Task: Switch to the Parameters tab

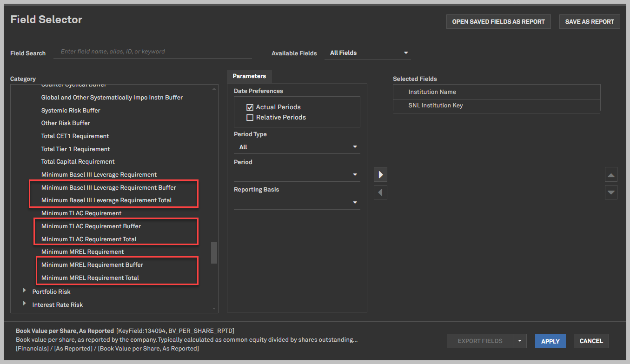Action: [x=249, y=76]
